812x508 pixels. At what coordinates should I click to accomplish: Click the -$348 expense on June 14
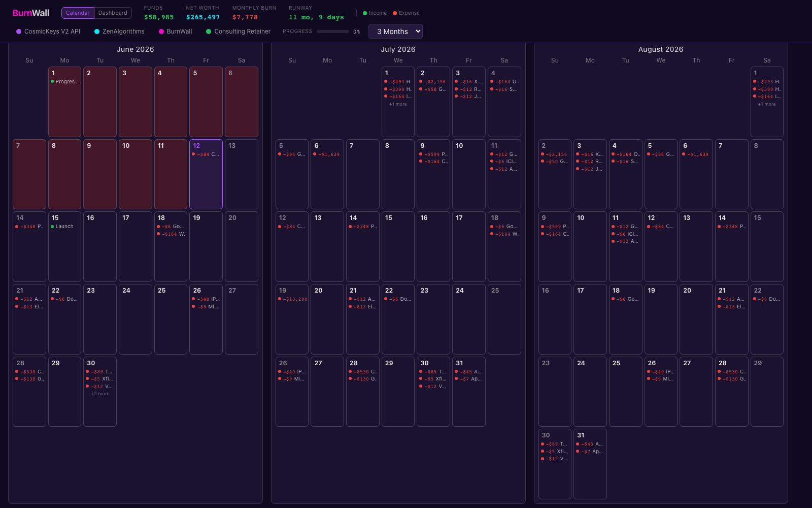[29, 227]
